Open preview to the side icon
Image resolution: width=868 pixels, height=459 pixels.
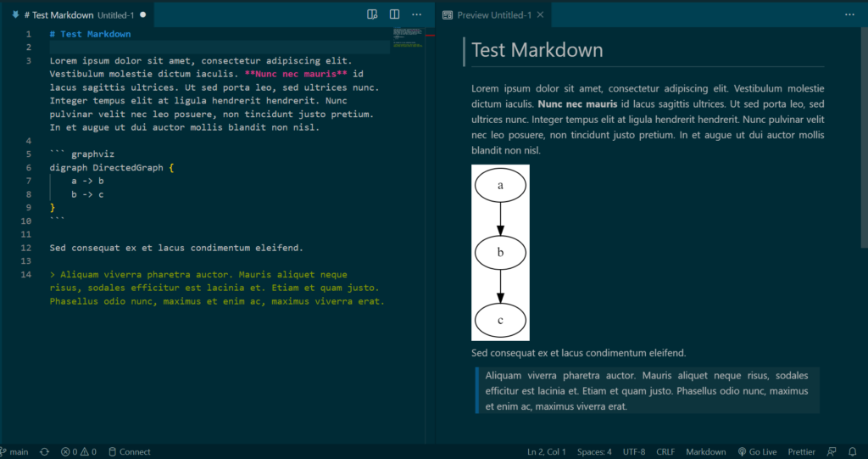372,14
